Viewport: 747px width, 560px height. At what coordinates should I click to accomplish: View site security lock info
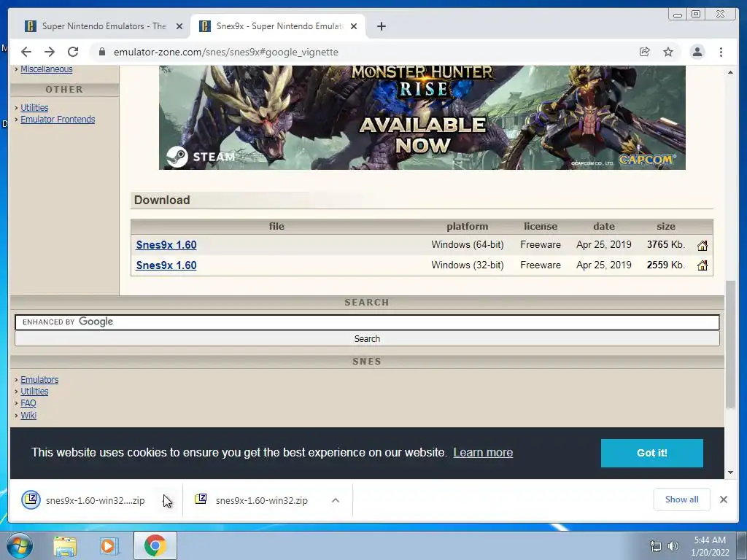(x=101, y=52)
